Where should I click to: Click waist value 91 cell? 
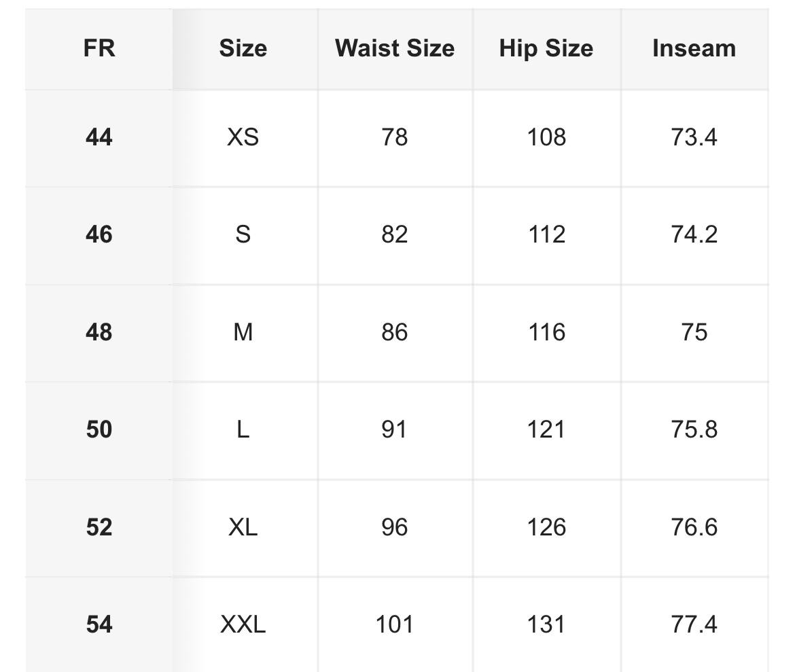(395, 430)
